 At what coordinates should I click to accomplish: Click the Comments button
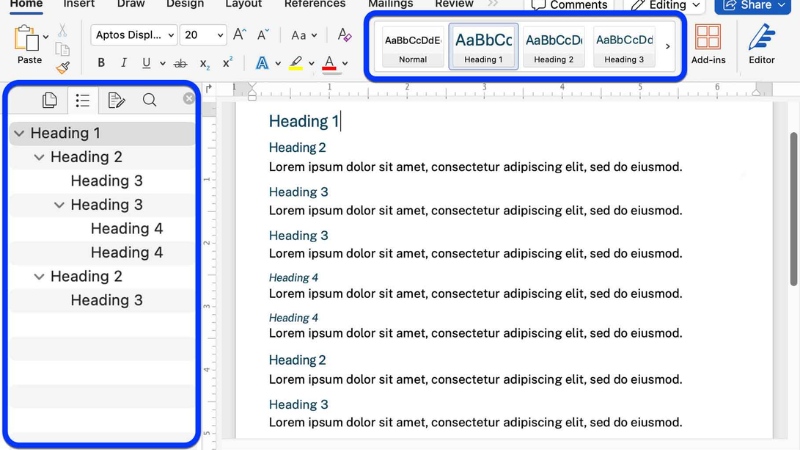(569, 5)
